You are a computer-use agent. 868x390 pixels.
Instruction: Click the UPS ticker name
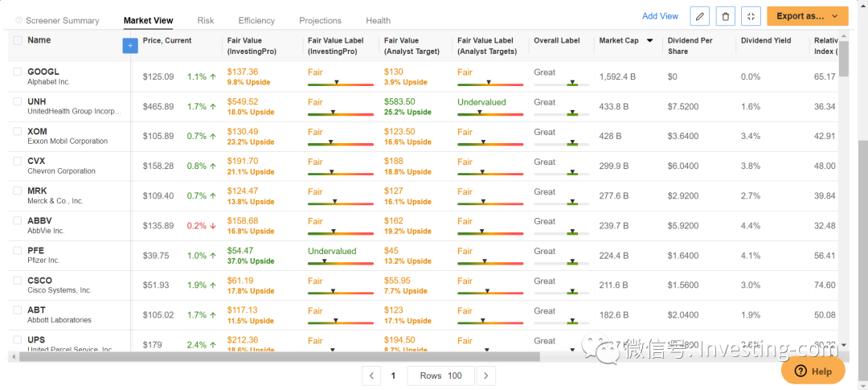pyautogui.click(x=36, y=339)
